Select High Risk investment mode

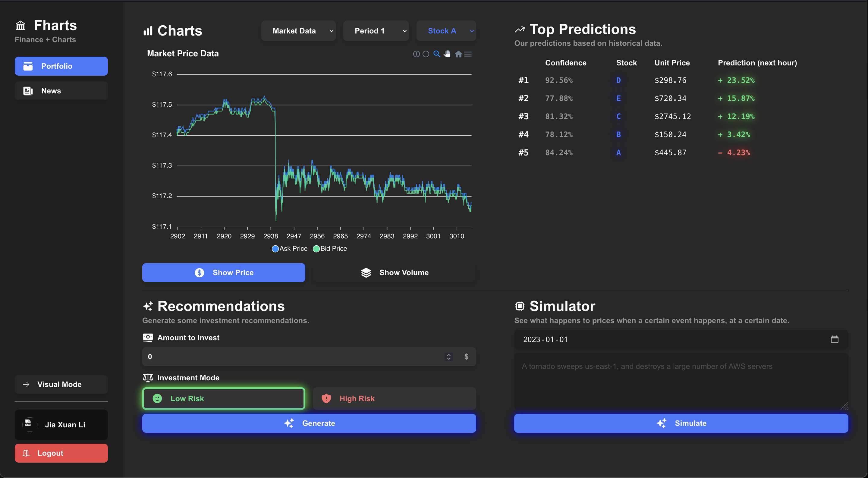click(394, 398)
